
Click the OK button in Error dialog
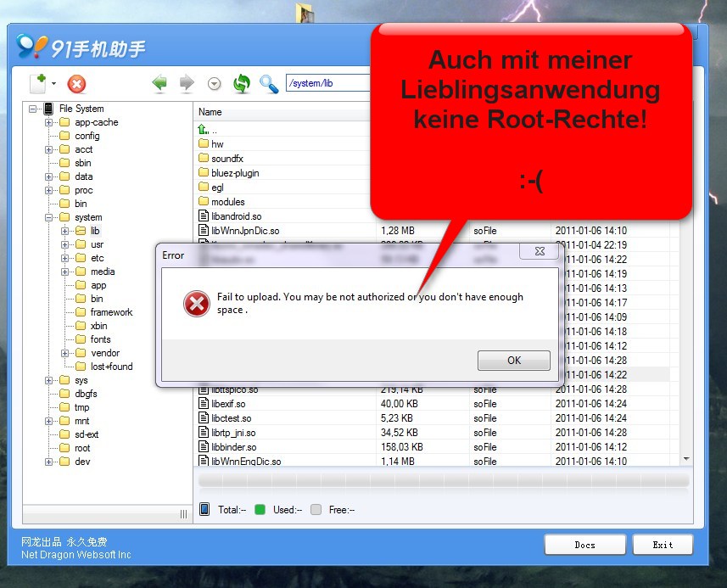[514, 361]
